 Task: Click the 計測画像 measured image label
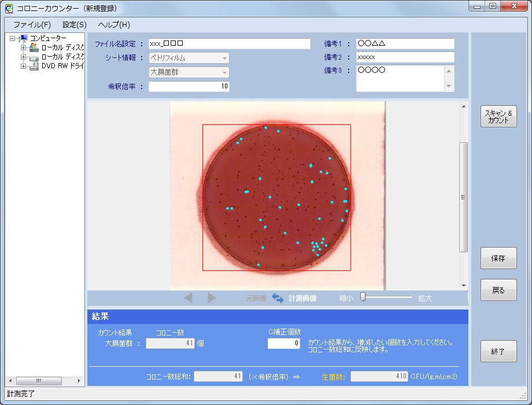click(302, 299)
